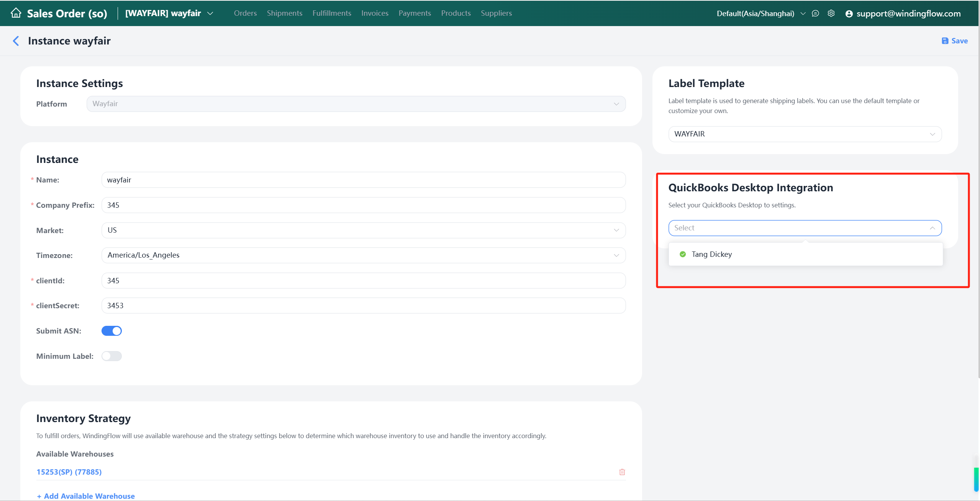The image size is (980, 501).
Task: Go back using the arrow beside Instance wayfair
Action: (16, 41)
